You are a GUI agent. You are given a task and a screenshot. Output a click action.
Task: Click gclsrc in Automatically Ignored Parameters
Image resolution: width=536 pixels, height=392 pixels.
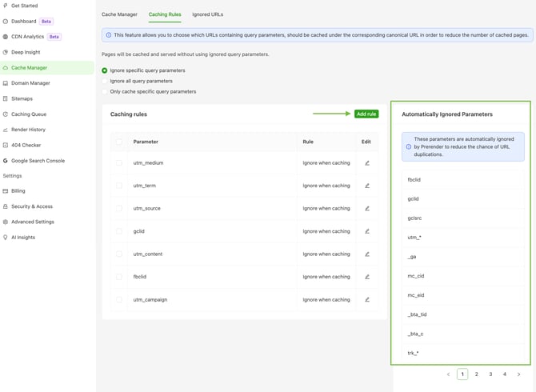coord(414,218)
